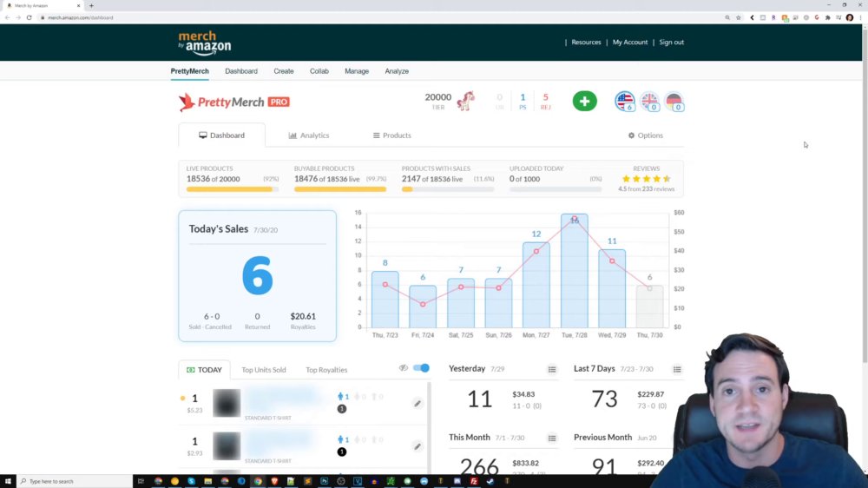The image size is (868, 488).
Task: Select the US marketplace flag icon
Action: pos(624,102)
